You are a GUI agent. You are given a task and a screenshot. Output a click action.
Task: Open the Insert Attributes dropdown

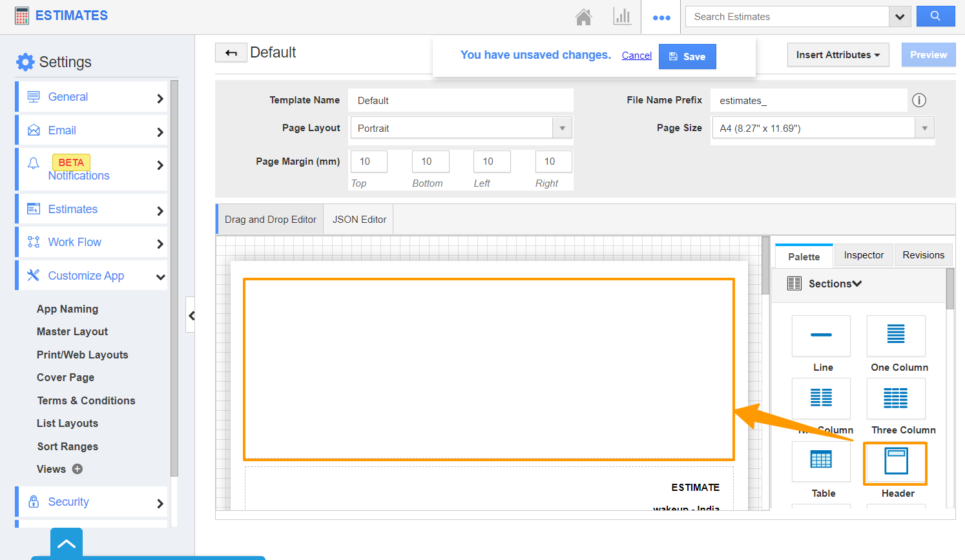pyautogui.click(x=838, y=55)
